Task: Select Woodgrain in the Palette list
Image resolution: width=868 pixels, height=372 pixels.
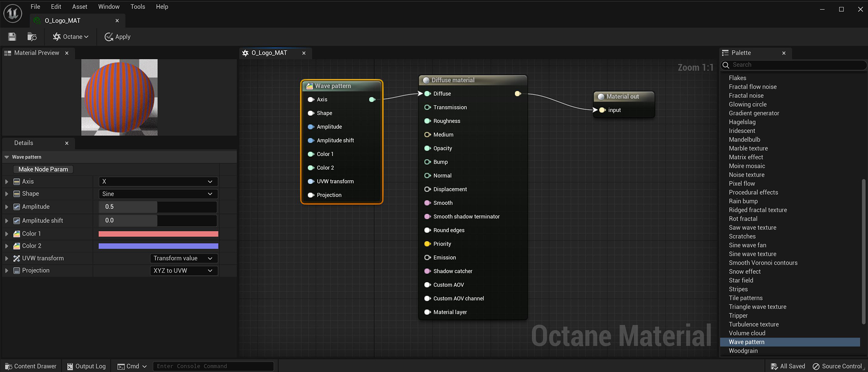Action: 743,351
